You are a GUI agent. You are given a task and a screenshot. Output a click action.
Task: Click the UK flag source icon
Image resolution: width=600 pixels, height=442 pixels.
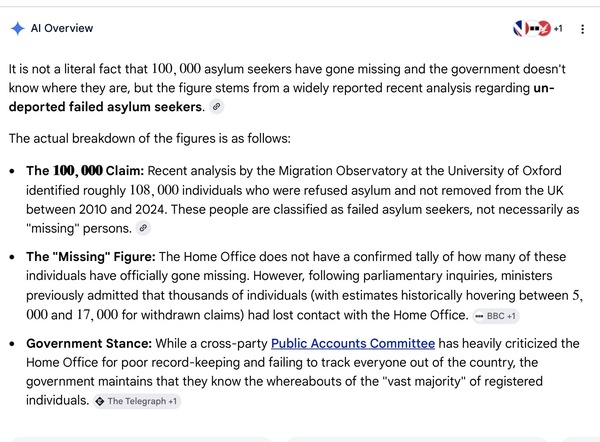[520, 28]
